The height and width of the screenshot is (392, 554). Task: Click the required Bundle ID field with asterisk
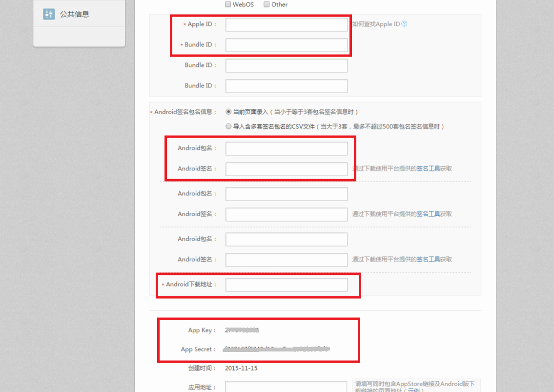coord(287,45)
